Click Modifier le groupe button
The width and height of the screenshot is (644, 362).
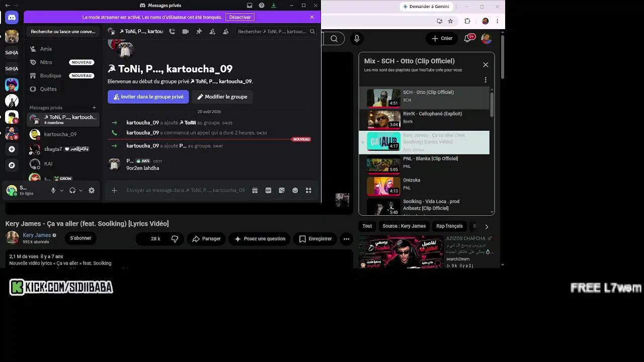[x=222, y=97]
